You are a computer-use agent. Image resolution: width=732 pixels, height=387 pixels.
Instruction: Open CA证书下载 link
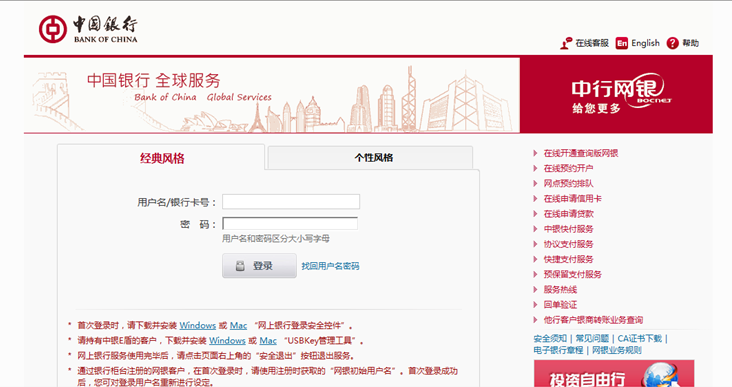pyautogui.click(x=640, y=338)
